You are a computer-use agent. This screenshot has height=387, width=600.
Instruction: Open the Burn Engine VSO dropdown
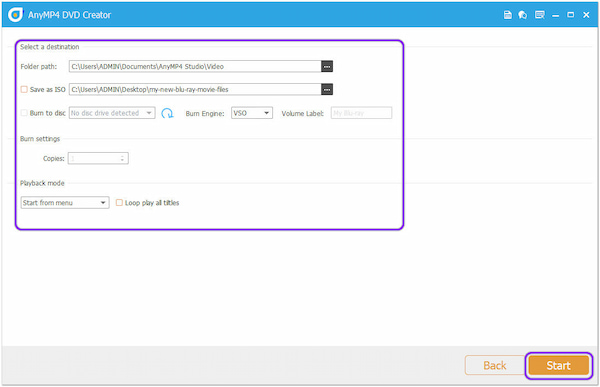(252, 113)
